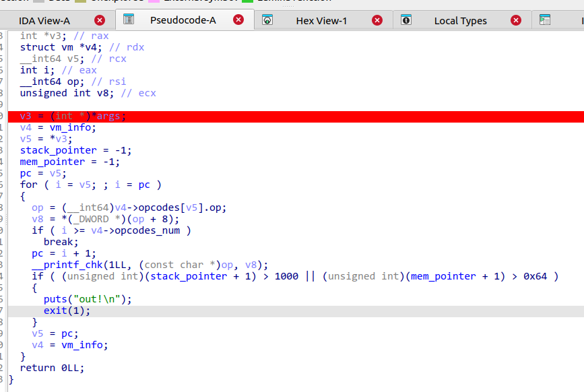
Task: Click the Hex View-1 tab icon
Action: coord(267,20)
